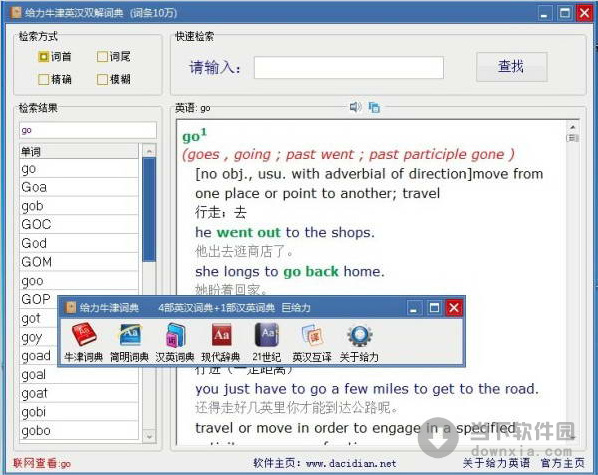Click example sentence she longs to go back home

(290, 272)
